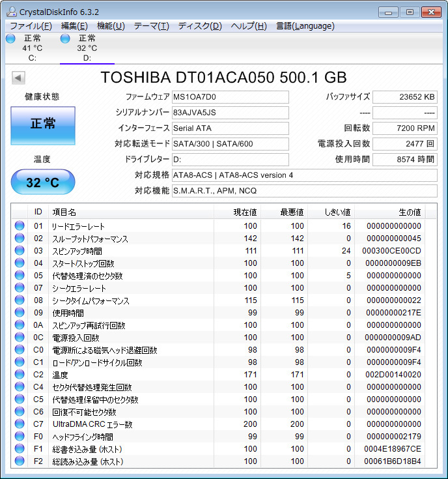Click status orb for C6 回復不可能セクタ数
448x479 pixels.
(x=20, y=411)
